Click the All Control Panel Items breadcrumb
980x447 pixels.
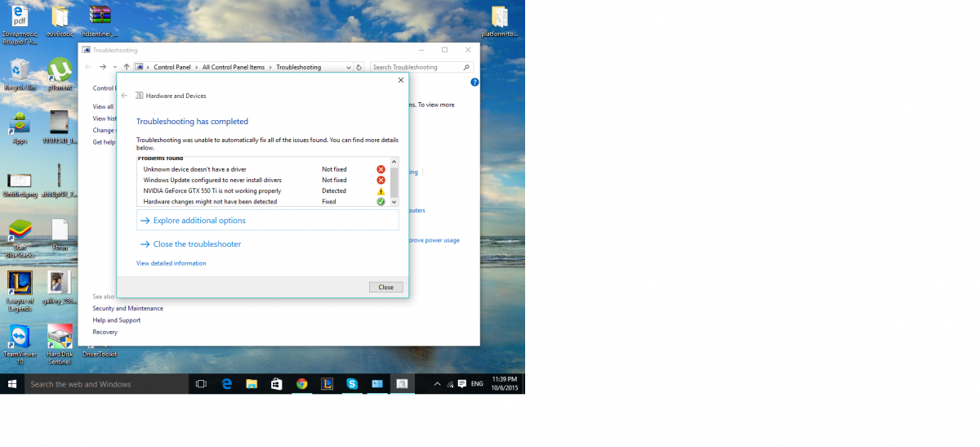234,67
